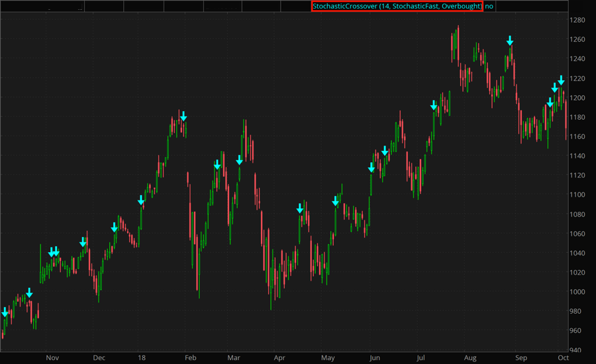The height and width of the screenshot is (364, 596).
Task: Click the mid-July down arrow near 1190
Action: (434, 105)
